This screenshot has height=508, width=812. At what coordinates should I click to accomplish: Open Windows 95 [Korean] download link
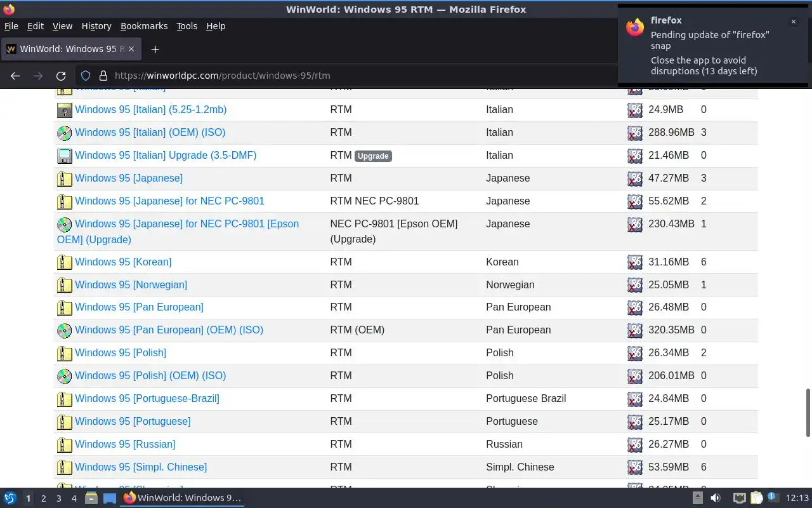pyautogui.click(x=123, y=262)
